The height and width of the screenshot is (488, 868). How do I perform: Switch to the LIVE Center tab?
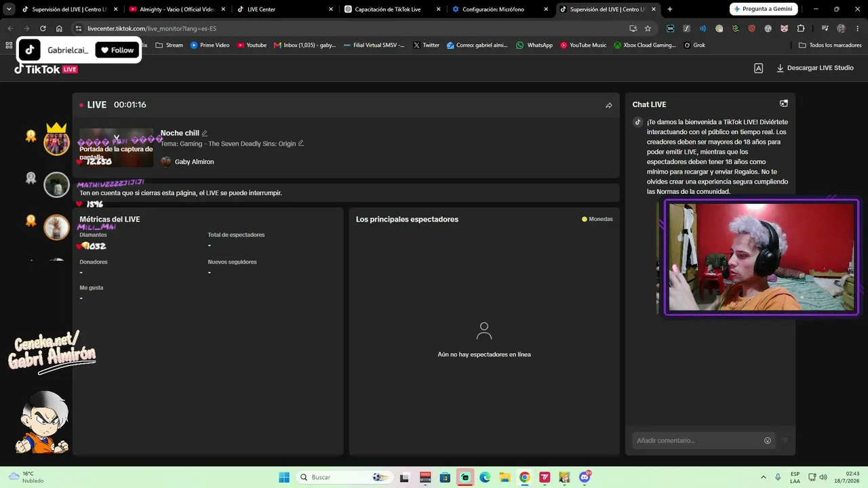point(285,9)
